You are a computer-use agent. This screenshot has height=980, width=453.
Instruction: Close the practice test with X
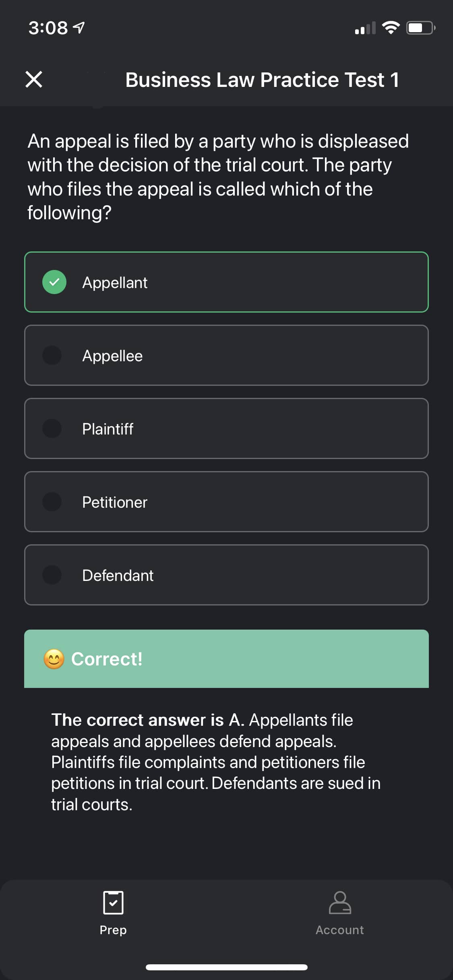34,79
